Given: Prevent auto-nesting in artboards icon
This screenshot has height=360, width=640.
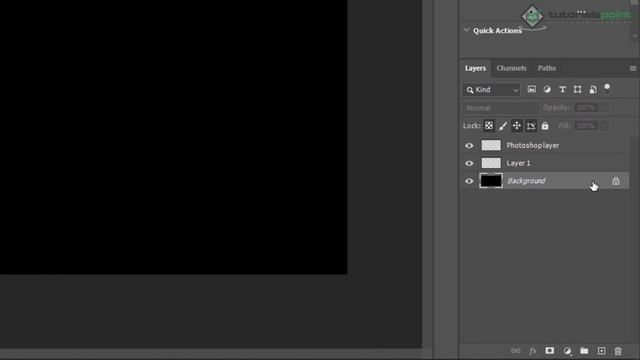Looking at the screenshot, I should pos(531,126).
